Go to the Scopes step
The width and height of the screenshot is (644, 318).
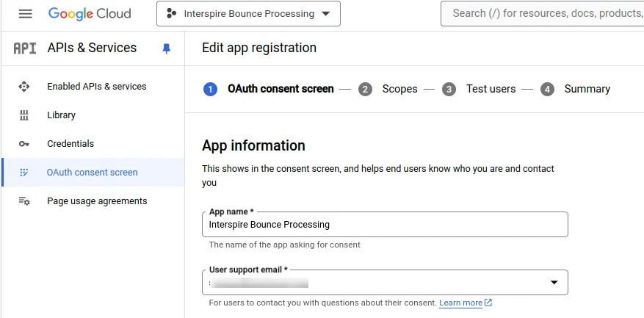click(x=399, y=89)
